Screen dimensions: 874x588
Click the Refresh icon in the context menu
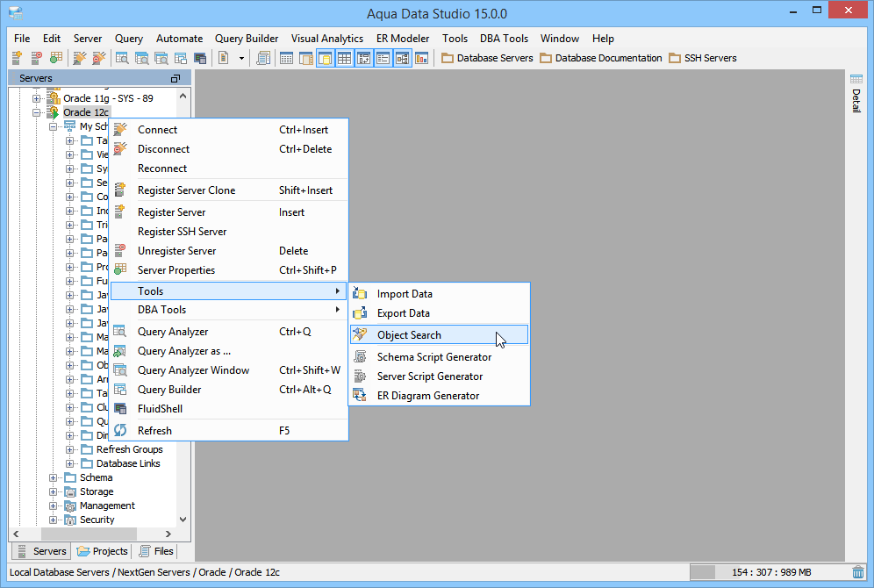[x=120, y=430]
